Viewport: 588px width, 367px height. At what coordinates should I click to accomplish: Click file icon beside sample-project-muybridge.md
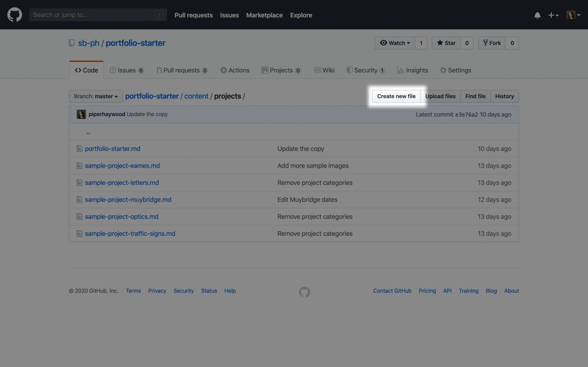[79, 199]
